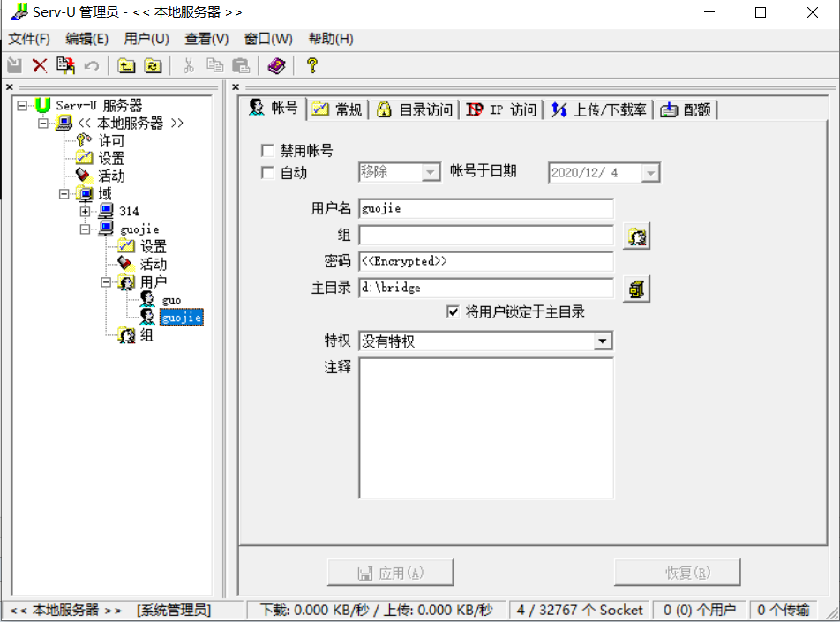Switch to the 配额 tab

(x=686, y=109)
